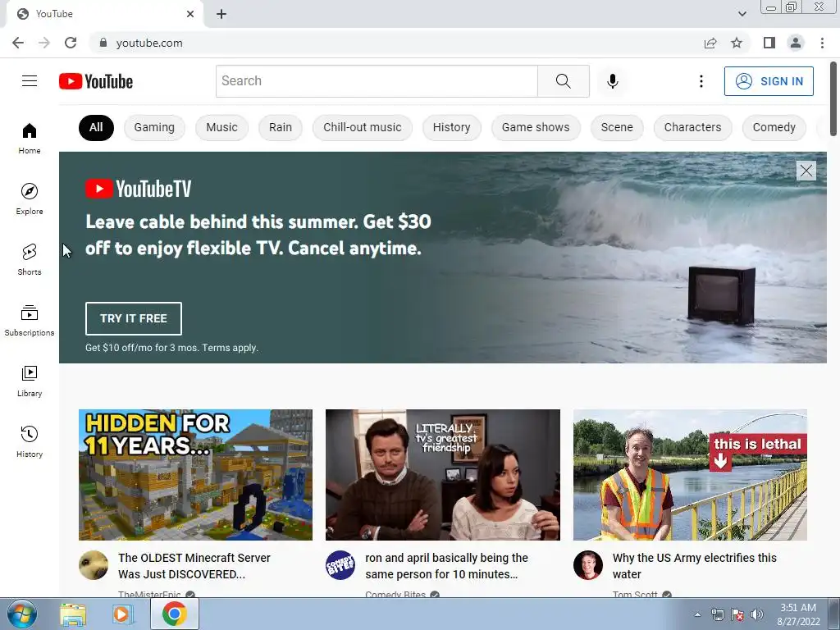Select the All filter chip
This screenshot has height=630, width=840.
(x=96, y=127)
